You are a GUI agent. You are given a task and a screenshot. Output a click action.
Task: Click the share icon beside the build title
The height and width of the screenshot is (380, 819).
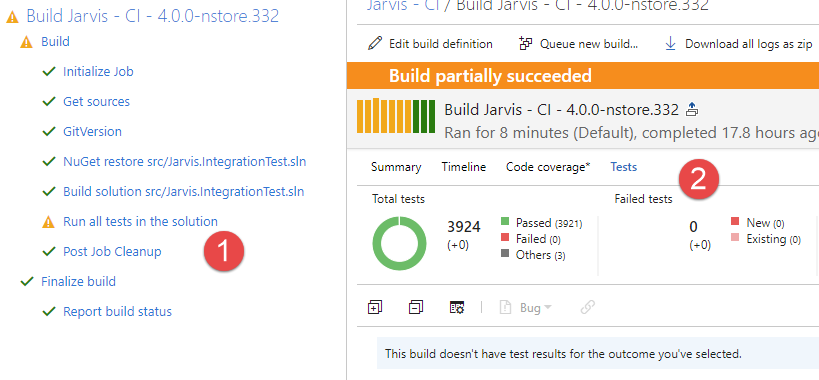click(692, 110)
